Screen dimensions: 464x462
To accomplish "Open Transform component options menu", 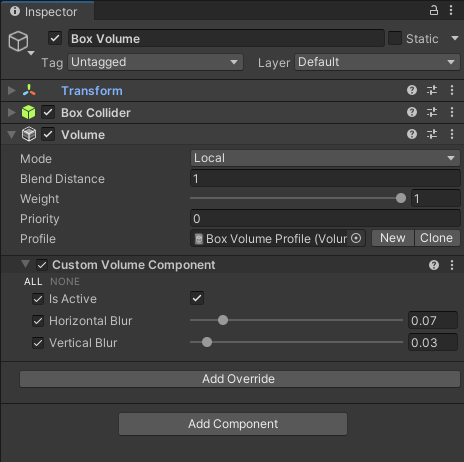I will click(452, 90).
